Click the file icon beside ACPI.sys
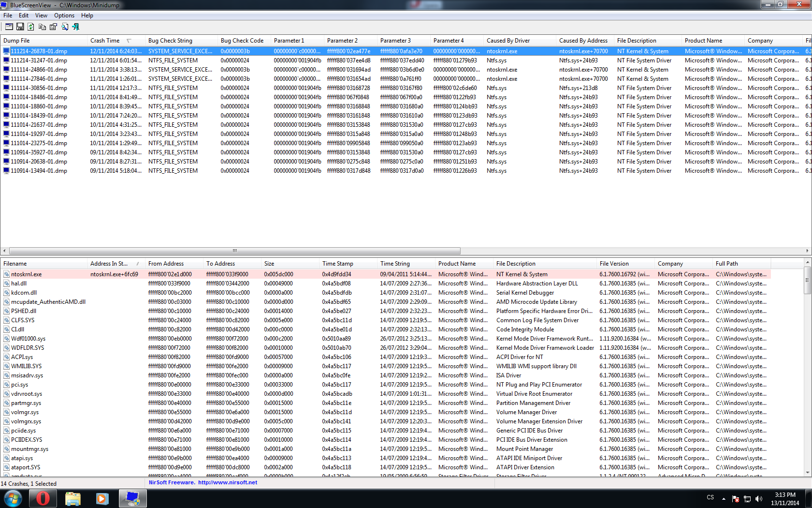This screenshot has height=508, width=812. [6, 357]
